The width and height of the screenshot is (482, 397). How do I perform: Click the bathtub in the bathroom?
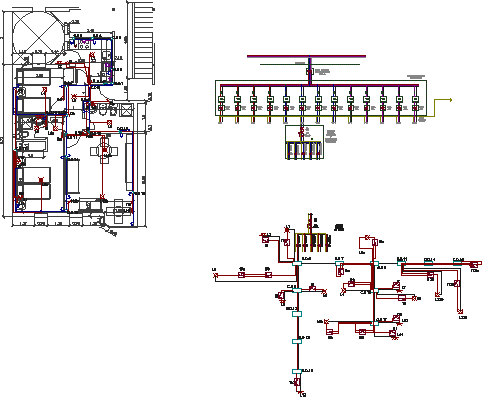32,145
